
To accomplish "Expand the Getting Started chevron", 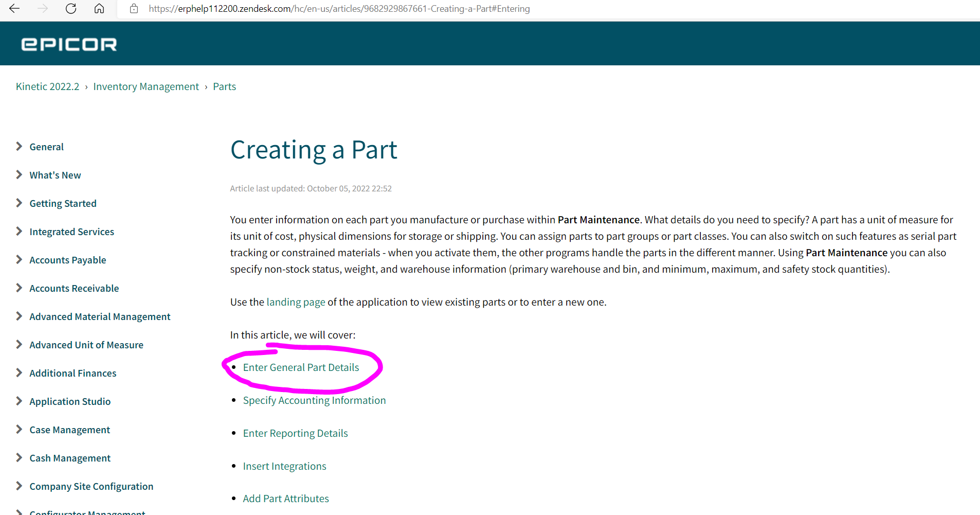I will pos(19,203).
